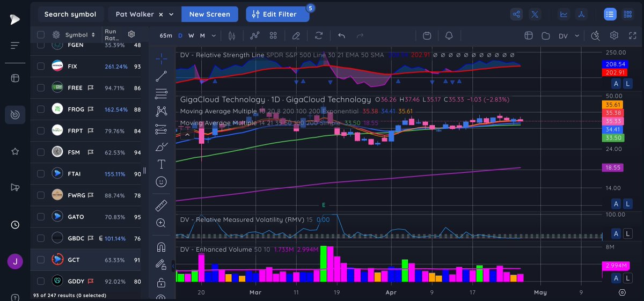The width and height of the screenshot is (644, 301).
Task: Select the 65m timeframe
Action: [166, 36]
